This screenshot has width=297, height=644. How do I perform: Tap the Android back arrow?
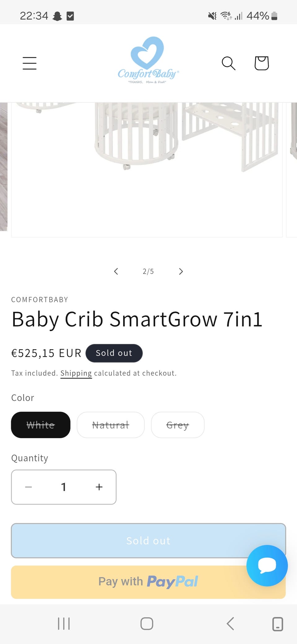click(230, 624)
